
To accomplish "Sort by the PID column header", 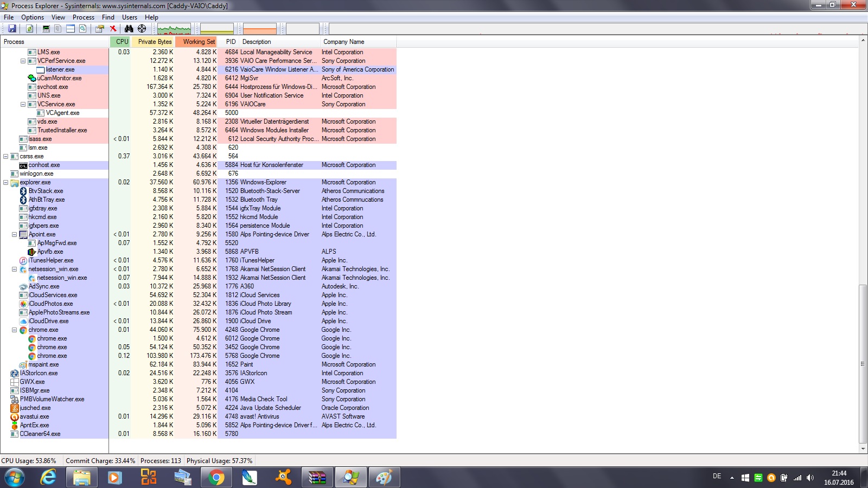I will pos(228,42).
